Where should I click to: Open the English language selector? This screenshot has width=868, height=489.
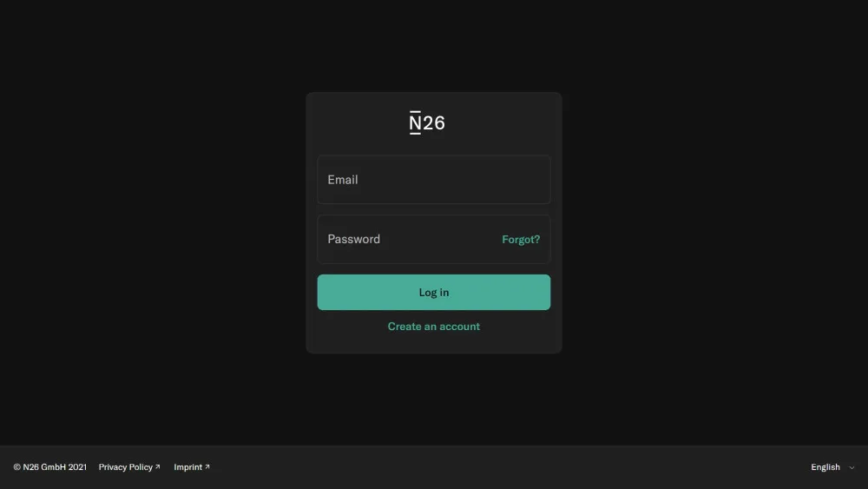(x=832, y=466)
